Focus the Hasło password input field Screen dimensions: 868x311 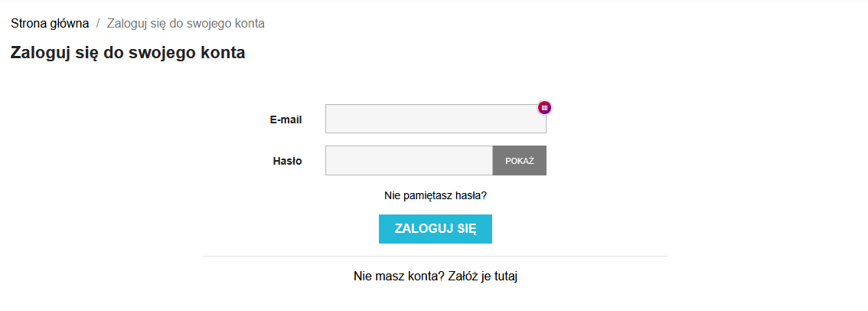409,161
